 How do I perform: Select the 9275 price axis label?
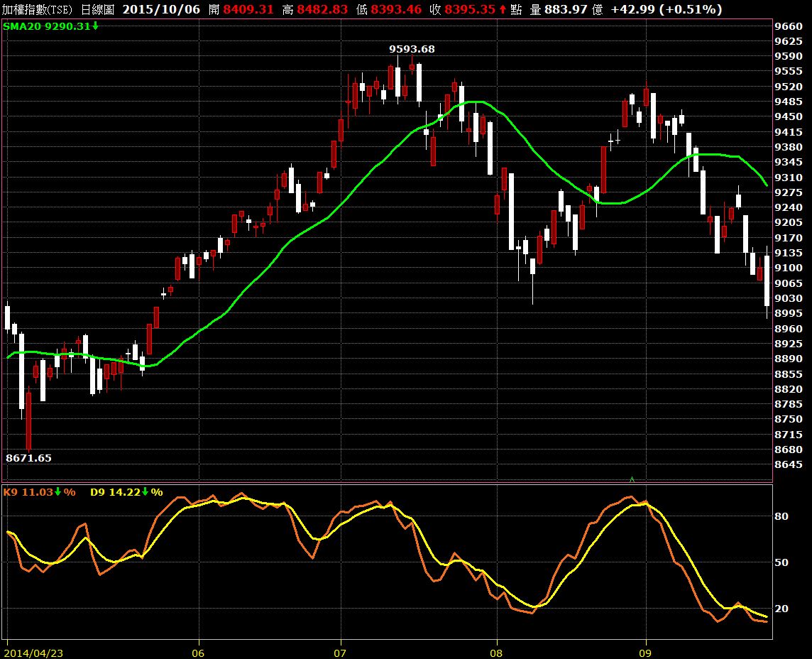tap(789, 192)
